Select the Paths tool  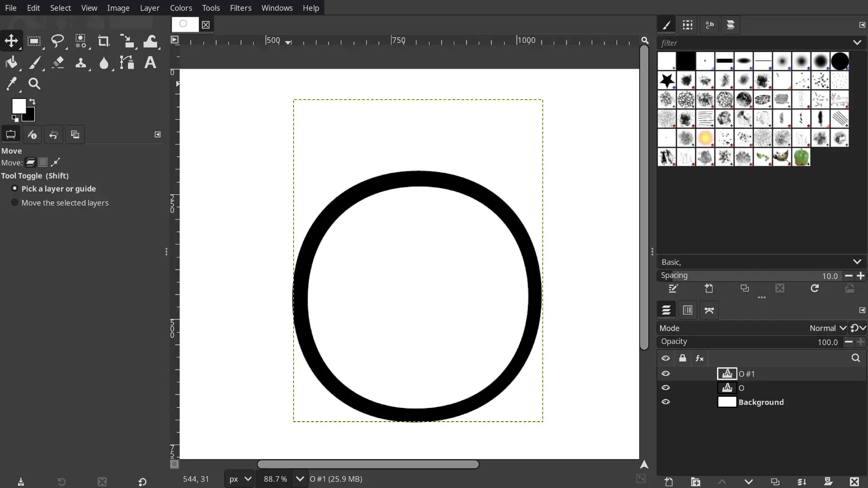coord(127,63)
